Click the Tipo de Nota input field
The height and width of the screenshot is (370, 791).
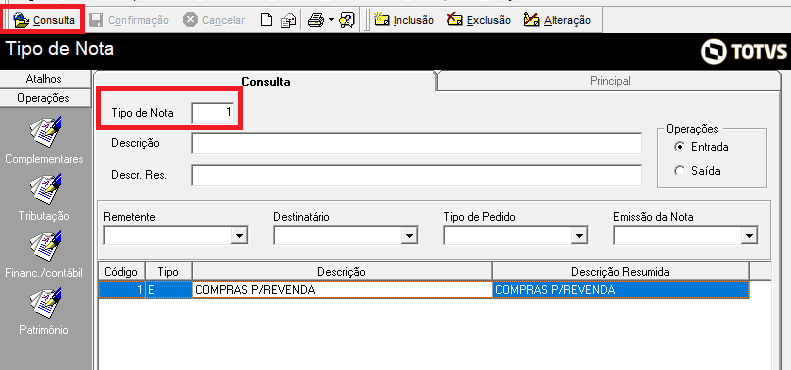pos(213,113)
